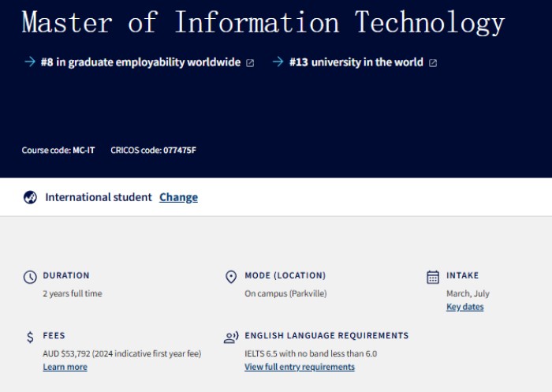Follow the Learn more link under Fees
The height and width of the screenshot is (392, 552).
(65, 367)
